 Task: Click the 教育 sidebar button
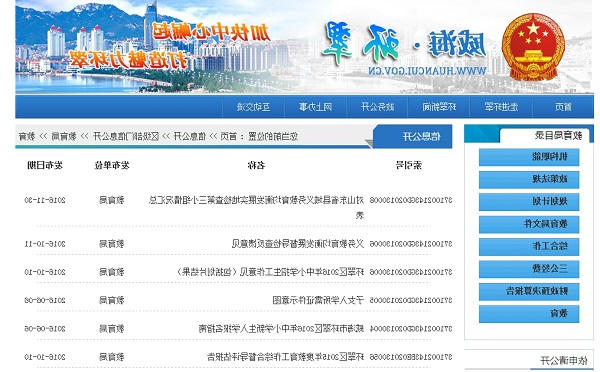pyautogui.click(x=529, y=314)
